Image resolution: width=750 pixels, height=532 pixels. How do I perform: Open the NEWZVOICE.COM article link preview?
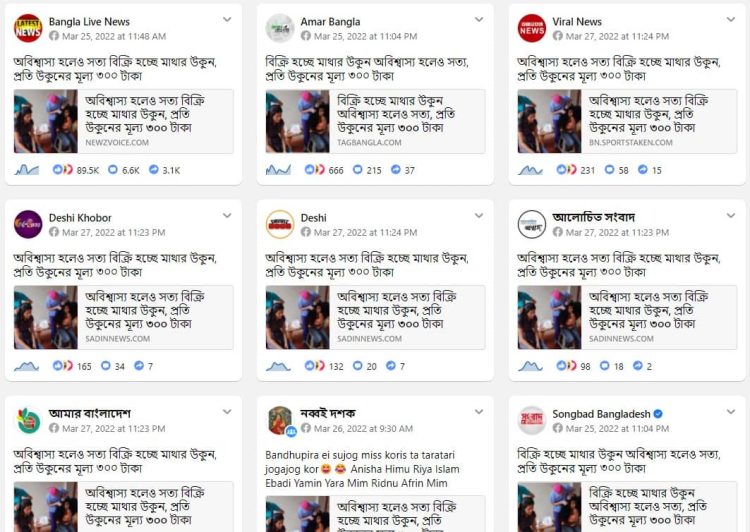124,122
